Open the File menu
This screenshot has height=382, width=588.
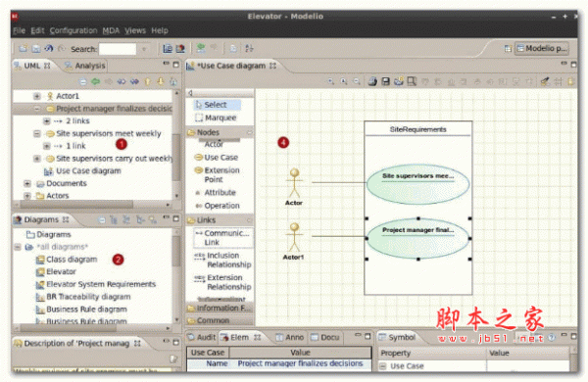(x=20, y=30)
